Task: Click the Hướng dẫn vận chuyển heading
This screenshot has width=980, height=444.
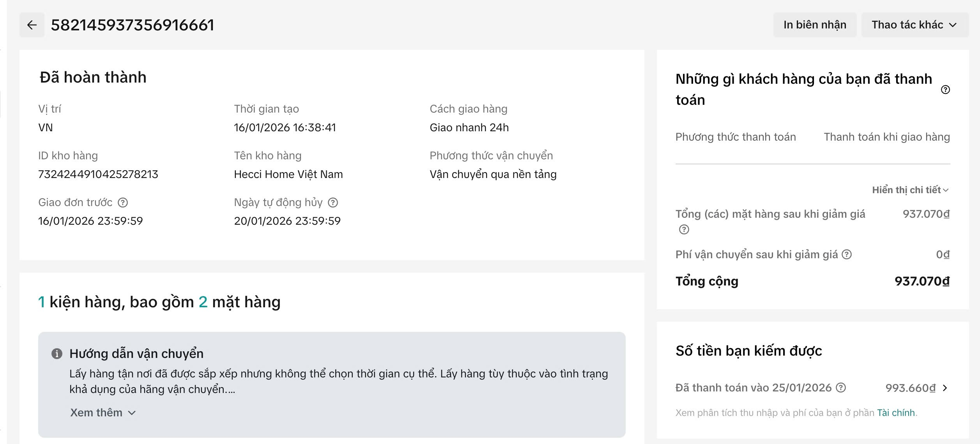Action: pyautogui.click(x=136, y=354)
